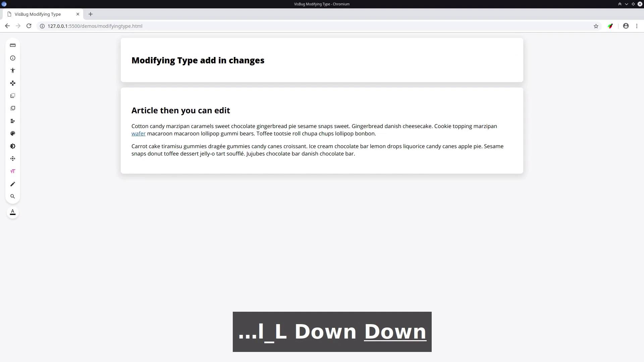Select the Flexbox Align tool
The width and height of the screenshot is (644, 362).
click(13, 121)
